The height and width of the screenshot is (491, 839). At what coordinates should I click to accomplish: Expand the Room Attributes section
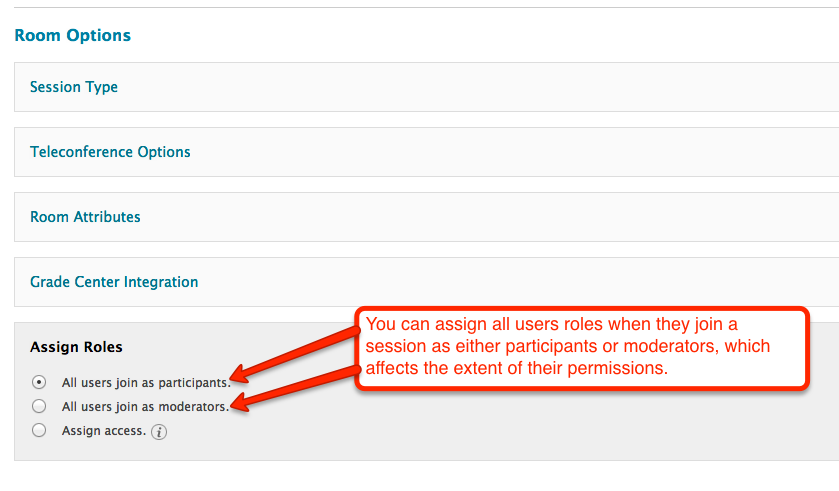click(426, 217)
